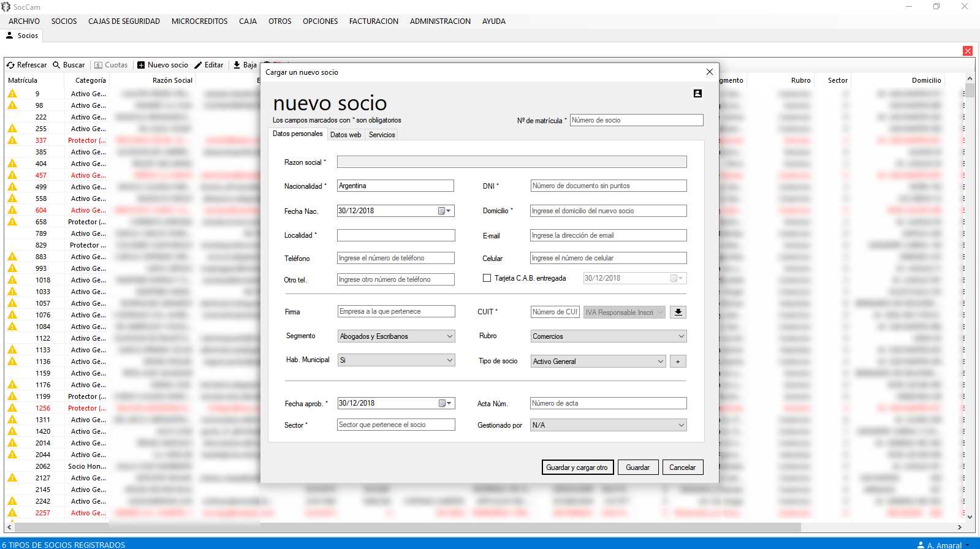Click the Sector input field
Image resolution: width=980 pixels, height=549 pixels.
coord(397,425)
